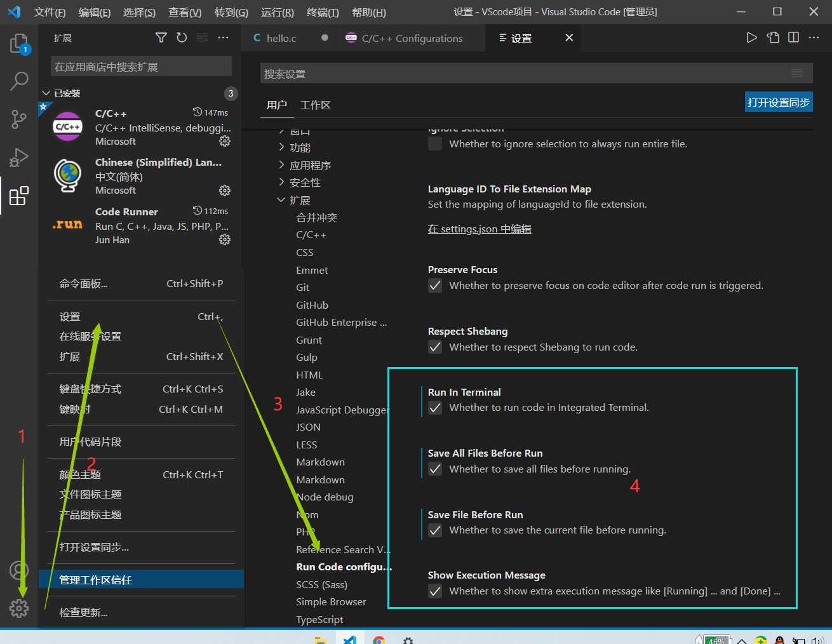The height and width of the screenshot is (644, 832).
Task: Select JSON in settings tree
Action: 308,427
